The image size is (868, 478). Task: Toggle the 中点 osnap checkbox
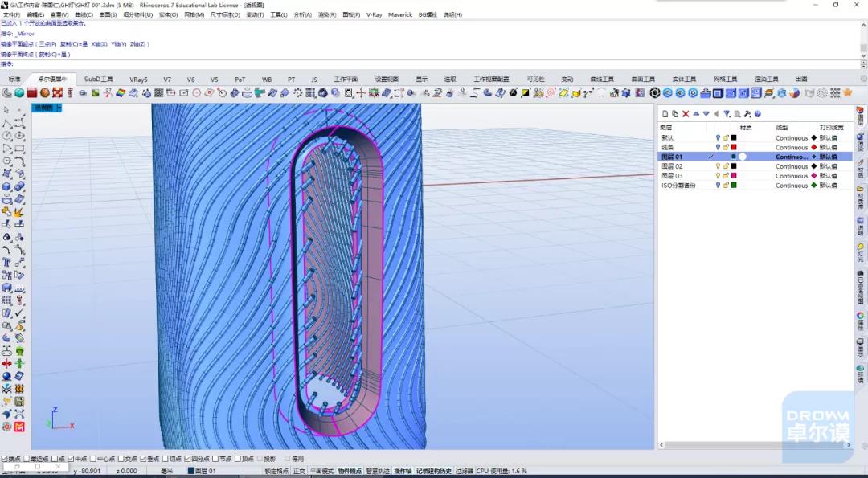(x=71, y=460)
